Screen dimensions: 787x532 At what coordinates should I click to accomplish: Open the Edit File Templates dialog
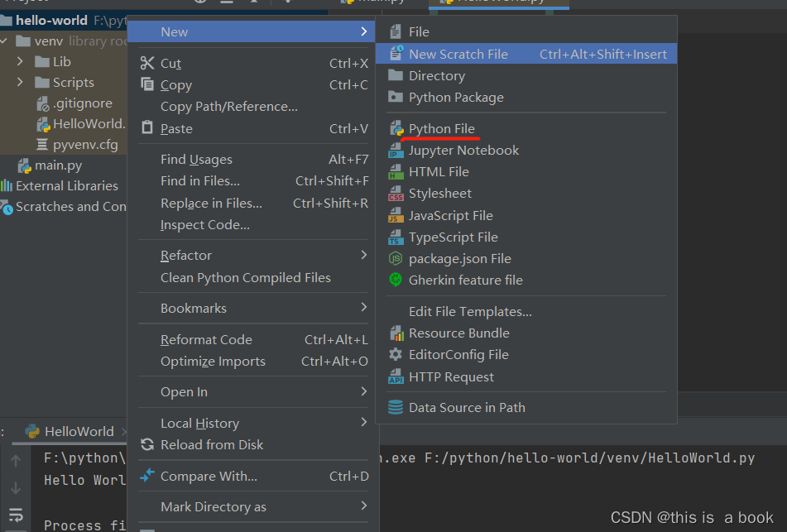460,311
